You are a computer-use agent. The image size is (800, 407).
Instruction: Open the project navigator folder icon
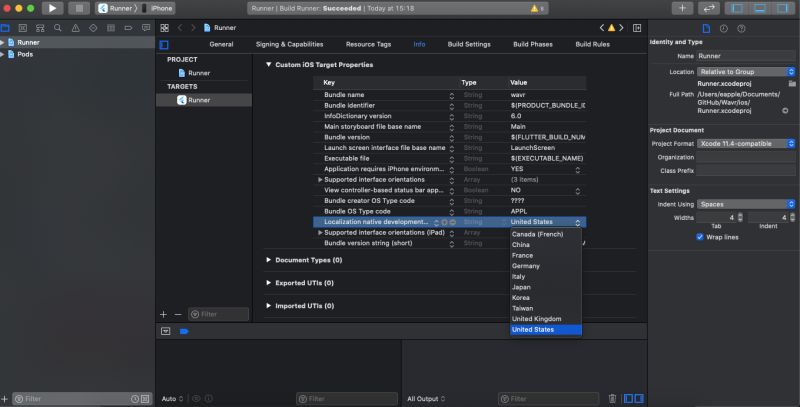click(5, 28)
